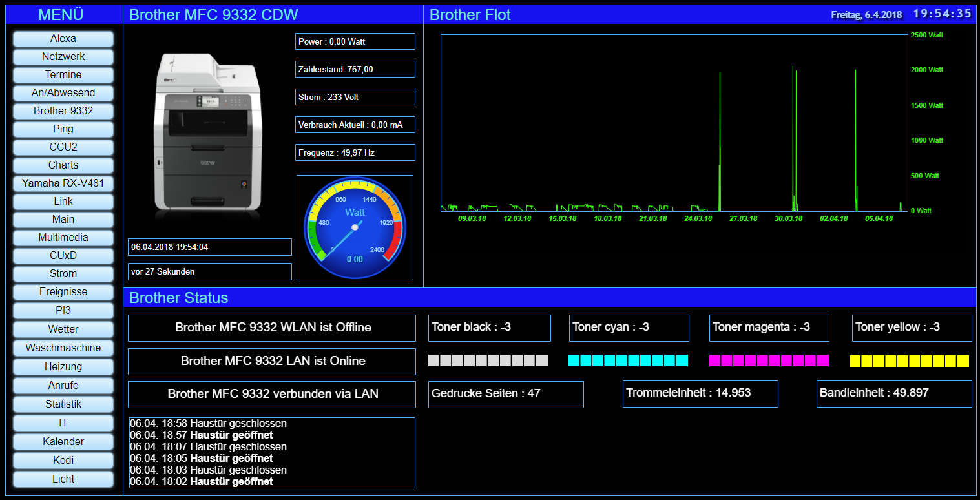The height and width of the screenshot is (500, 980).
Task: Select the Brother 9332 menu button
Action: point(63,111)
